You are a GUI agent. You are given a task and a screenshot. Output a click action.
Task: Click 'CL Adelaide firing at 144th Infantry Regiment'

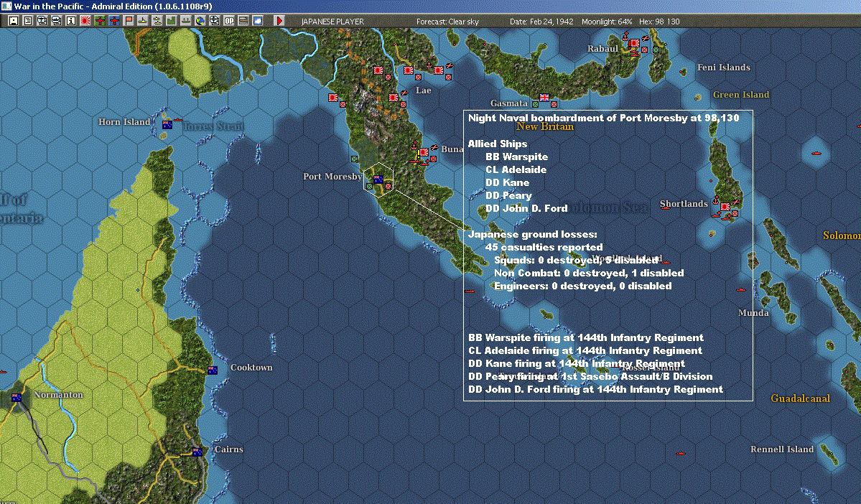pyautogui.click(x=585, y=350)
